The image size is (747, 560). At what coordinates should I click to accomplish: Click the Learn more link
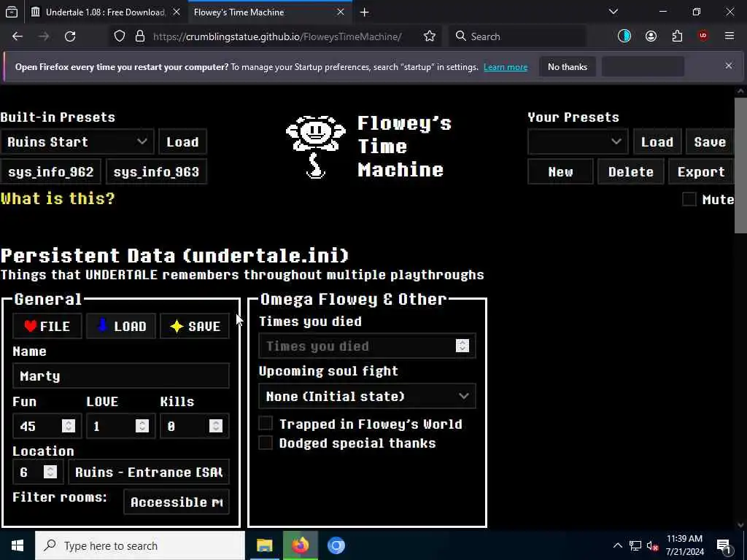506,67
